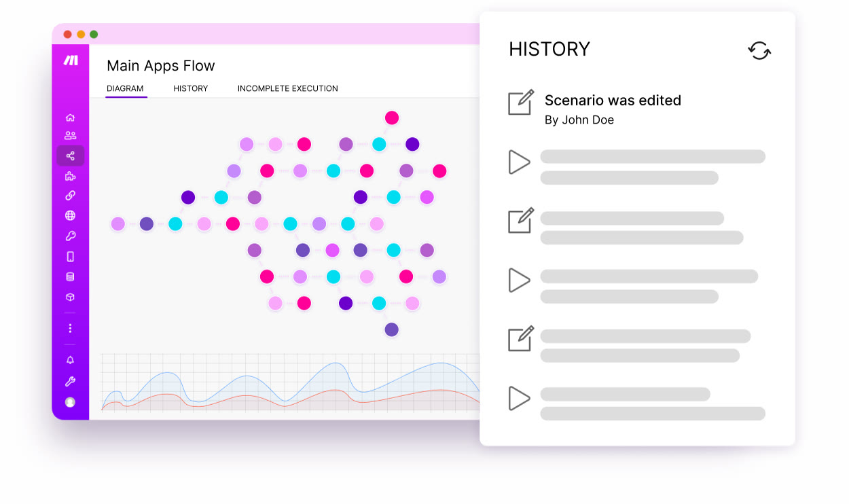Select the highlighted Scenarios share icon

point(71,156)
